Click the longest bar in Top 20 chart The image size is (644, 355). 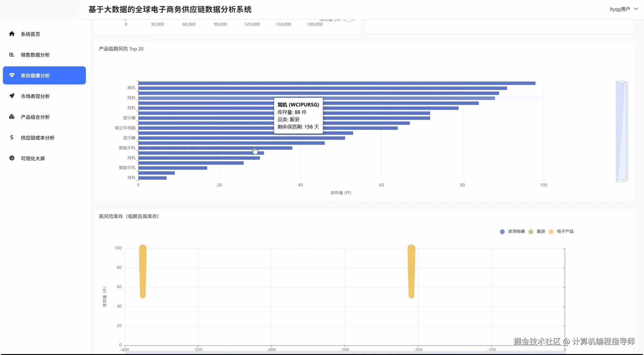(x=337, y=83)
